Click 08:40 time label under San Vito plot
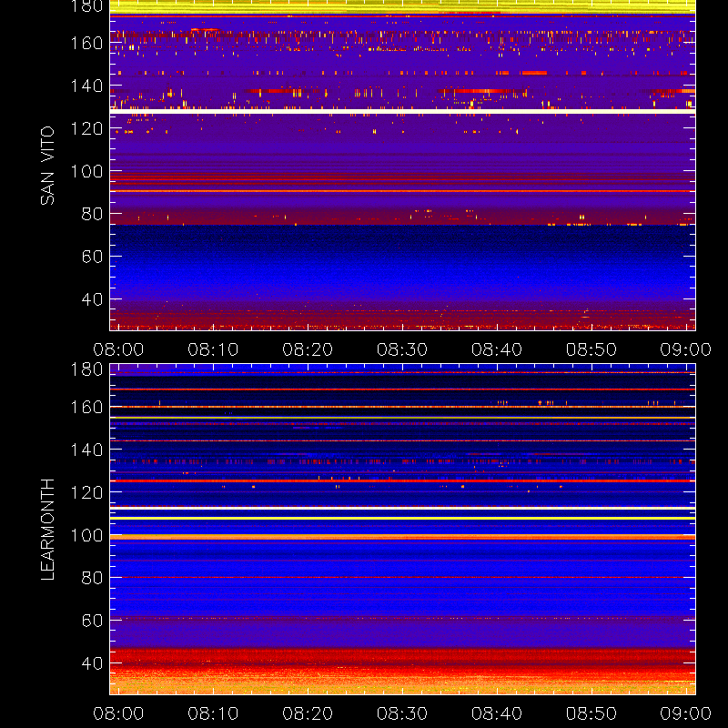Image resolution: width=728 pixels, height=728 pixels. [497, 349]
